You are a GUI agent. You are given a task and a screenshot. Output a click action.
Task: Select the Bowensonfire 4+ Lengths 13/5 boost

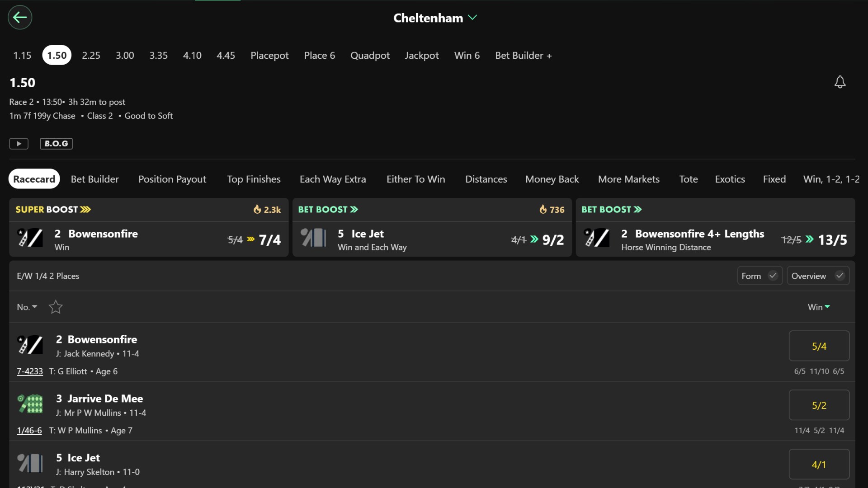click(x=715, y=239)
